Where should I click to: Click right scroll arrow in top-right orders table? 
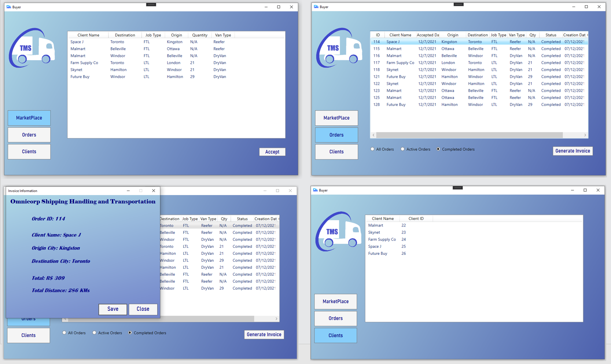[585, 135]
